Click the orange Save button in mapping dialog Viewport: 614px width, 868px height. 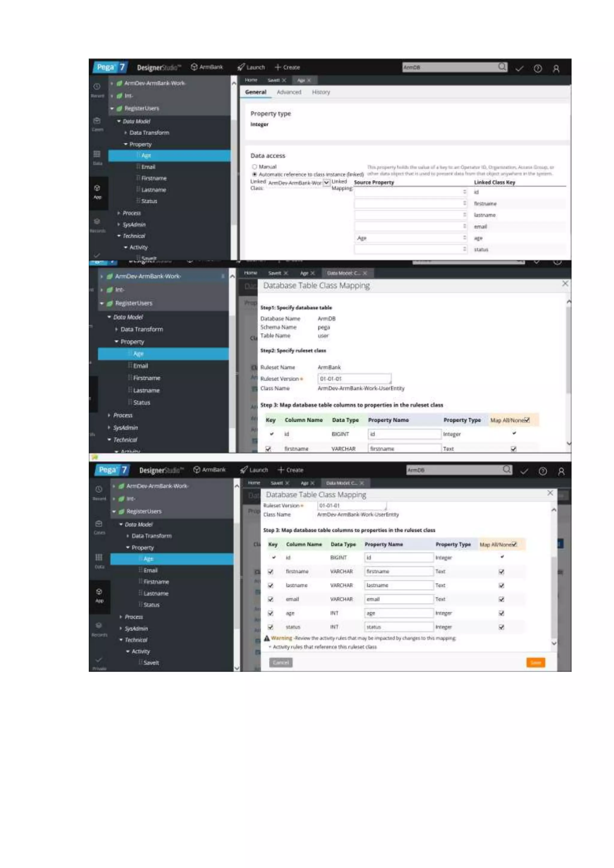(x=535, y=662)
